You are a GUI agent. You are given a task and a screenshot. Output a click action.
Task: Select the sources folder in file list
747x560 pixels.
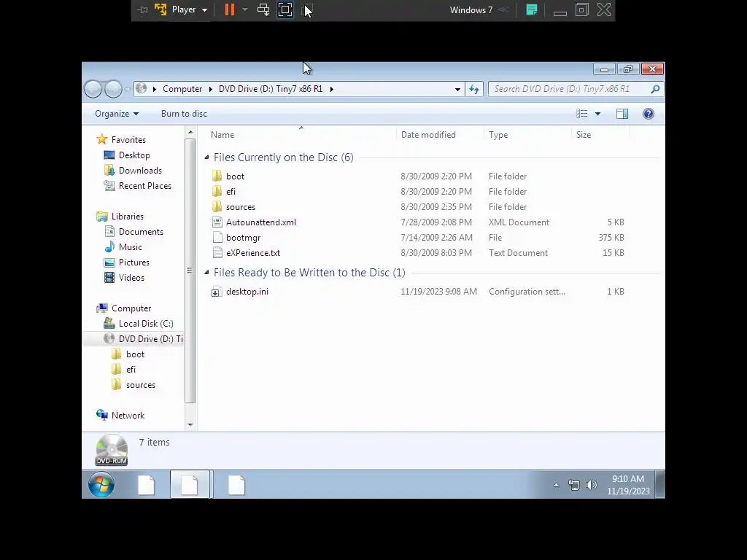[241, 206]
